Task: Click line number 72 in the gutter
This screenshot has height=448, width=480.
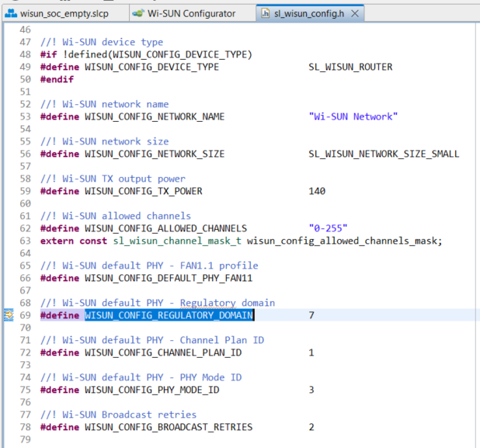Action: pyautogui.click(x=24, y=352)
